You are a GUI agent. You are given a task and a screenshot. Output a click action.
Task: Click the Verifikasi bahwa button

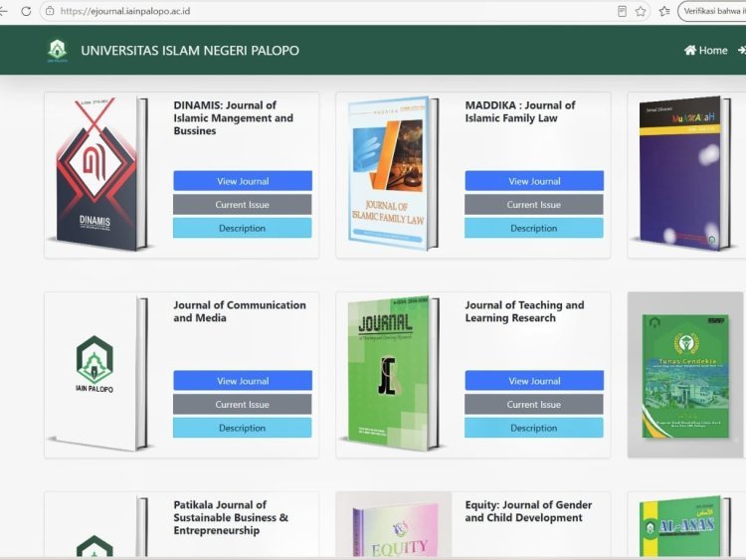coord(712,11)
